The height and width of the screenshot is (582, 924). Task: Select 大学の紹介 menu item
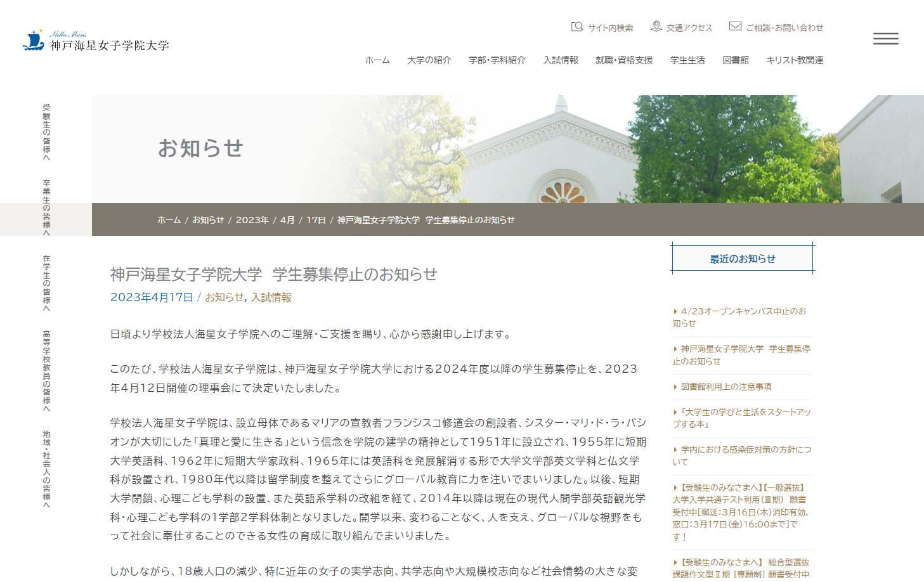click(x=429, y=60)
